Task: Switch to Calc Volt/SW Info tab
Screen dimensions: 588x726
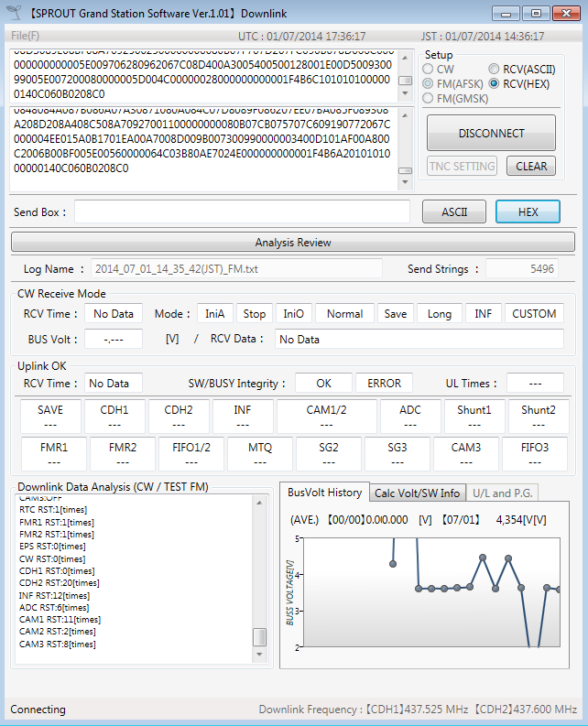Action: [417, 493]
